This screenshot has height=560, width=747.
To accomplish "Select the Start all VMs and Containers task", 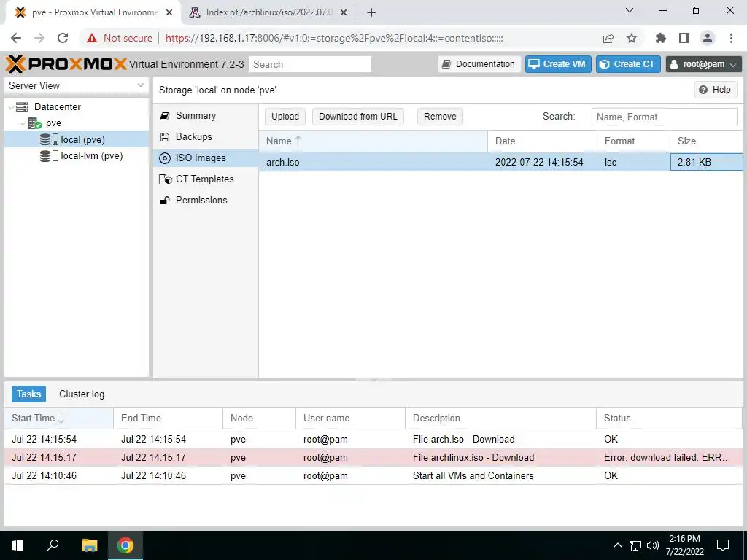I will [x=373, y=475].
